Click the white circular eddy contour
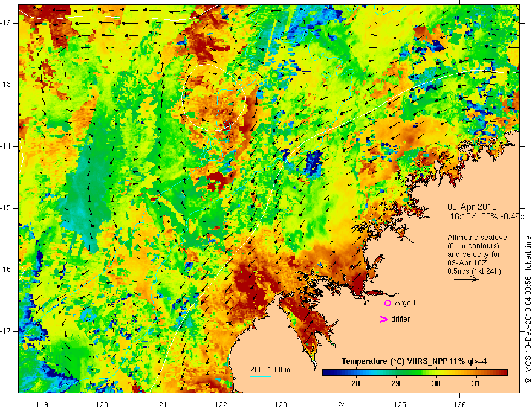 (x=214, y=98)
